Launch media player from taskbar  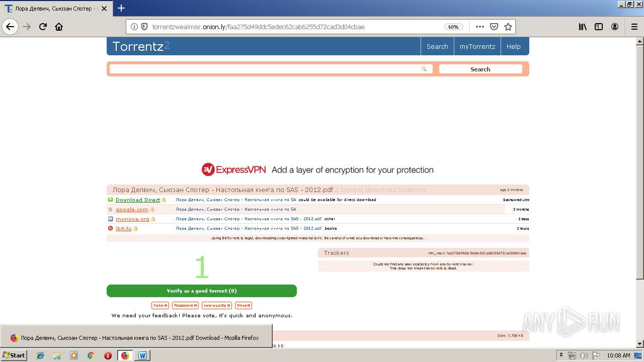[x=74, y=355]
